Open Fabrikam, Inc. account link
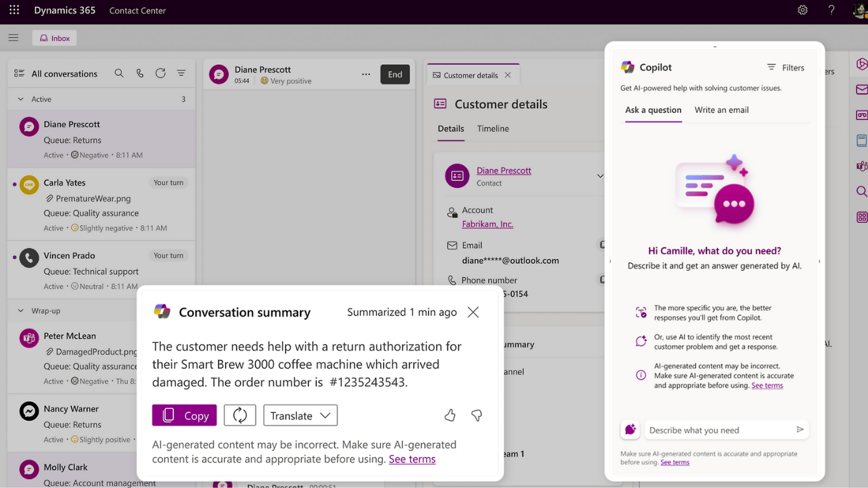The height and width of the screenshot is (488, 868). click(487, 224)
